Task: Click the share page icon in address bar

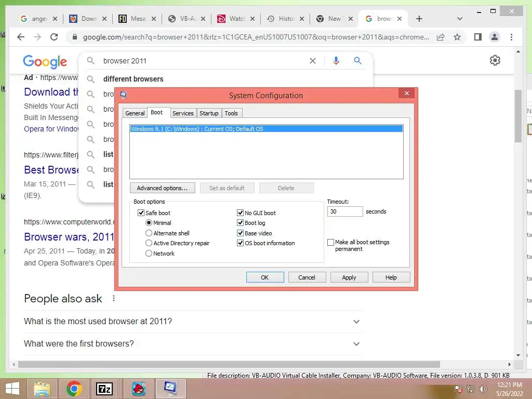Action: pos(441,37)
